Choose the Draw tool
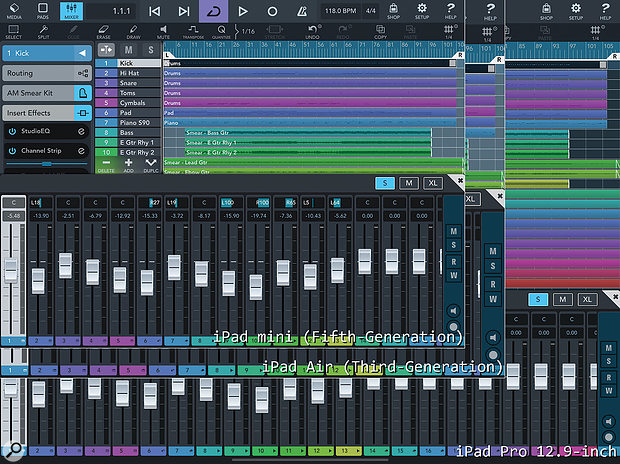 (133, 32)
